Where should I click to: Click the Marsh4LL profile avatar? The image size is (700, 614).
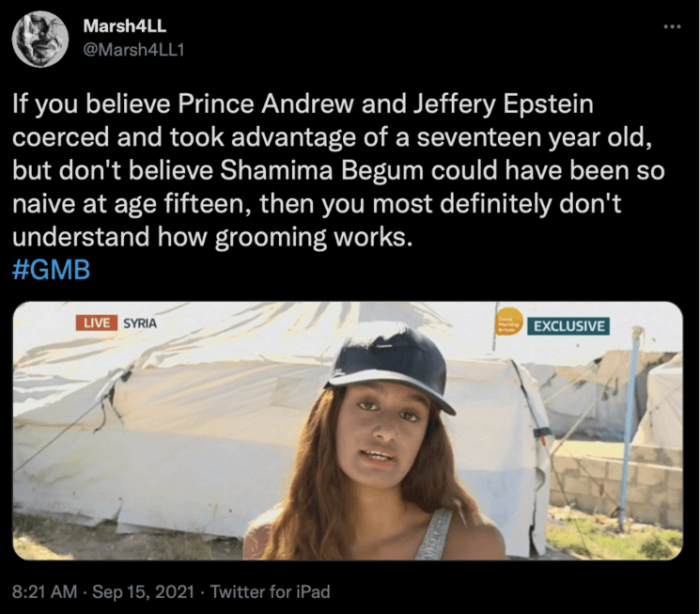pos(40,39)
